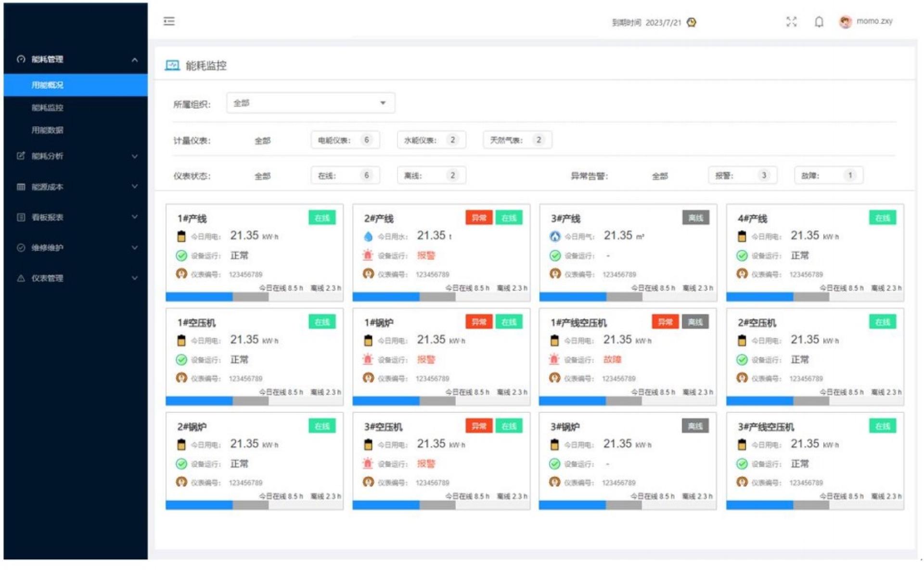This screenshot has width=924, height=571.
Task: Click the online progress bar of 4#产线
Action: [x=759, y=297]
